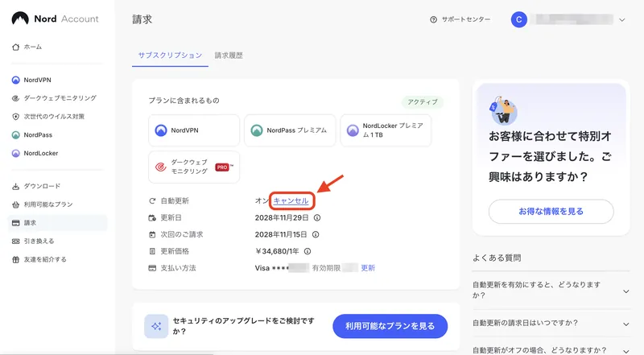644x355 pixels.
Task: Click the NordPass プレミアム plan card
Action: (290, 130)
